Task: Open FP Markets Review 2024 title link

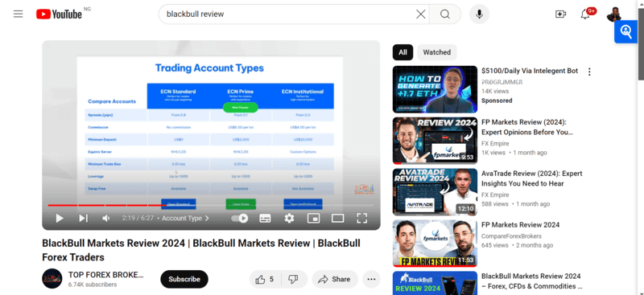Action: [x=520, y=225]
